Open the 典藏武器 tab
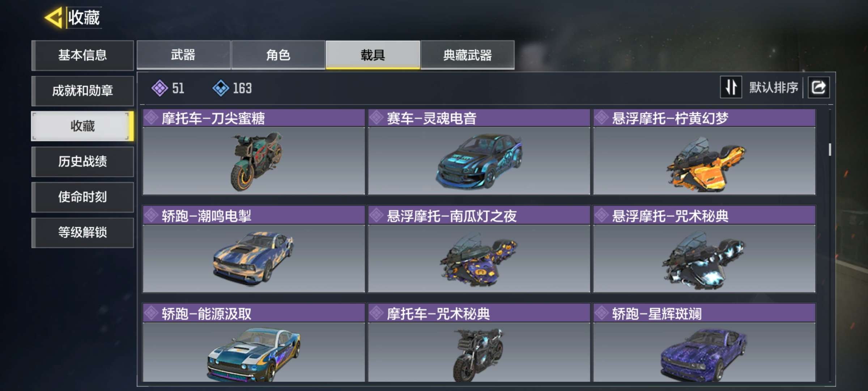 tap(467, 55)
